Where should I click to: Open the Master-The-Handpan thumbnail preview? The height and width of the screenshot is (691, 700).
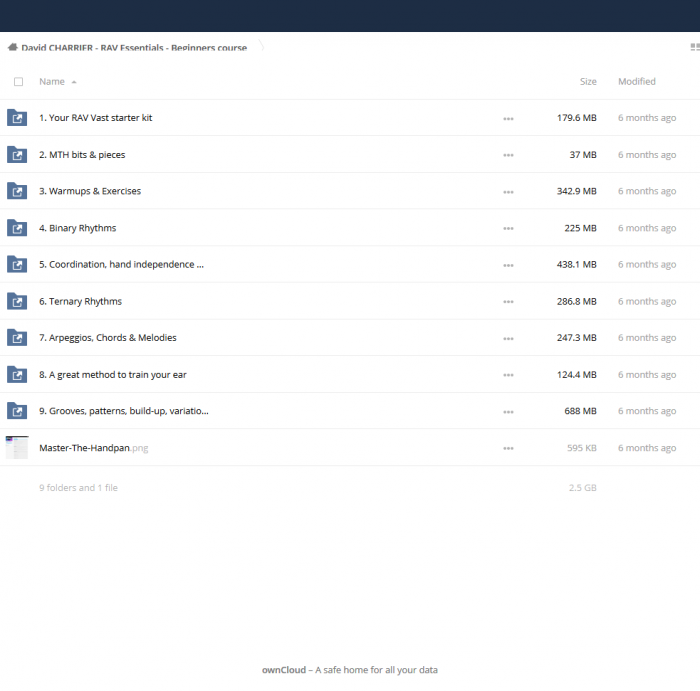click(17, 448)
